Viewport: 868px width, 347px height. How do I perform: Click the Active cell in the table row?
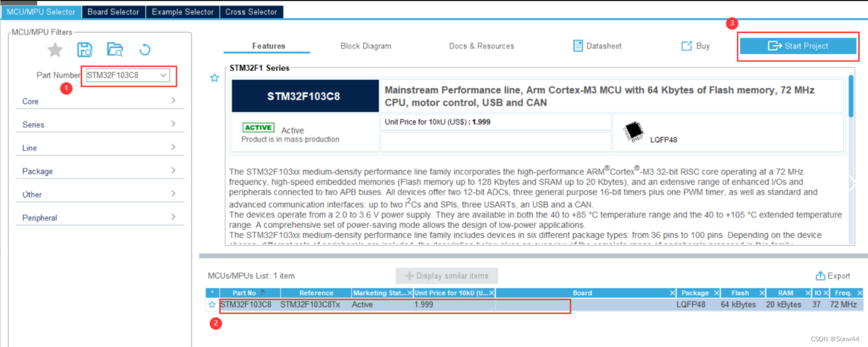coord(362,305)
